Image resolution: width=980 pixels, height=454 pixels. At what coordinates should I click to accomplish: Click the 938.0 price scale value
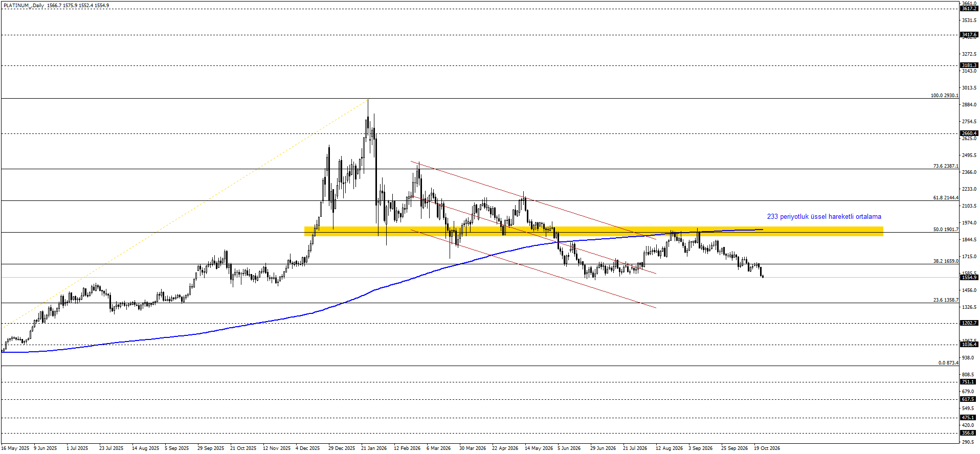click(968, 358)
